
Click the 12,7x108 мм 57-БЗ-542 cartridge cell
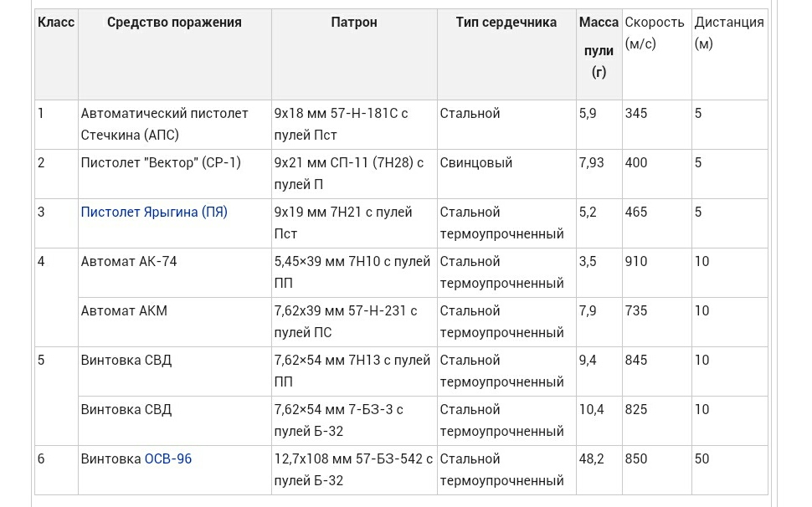click(353, 469)
